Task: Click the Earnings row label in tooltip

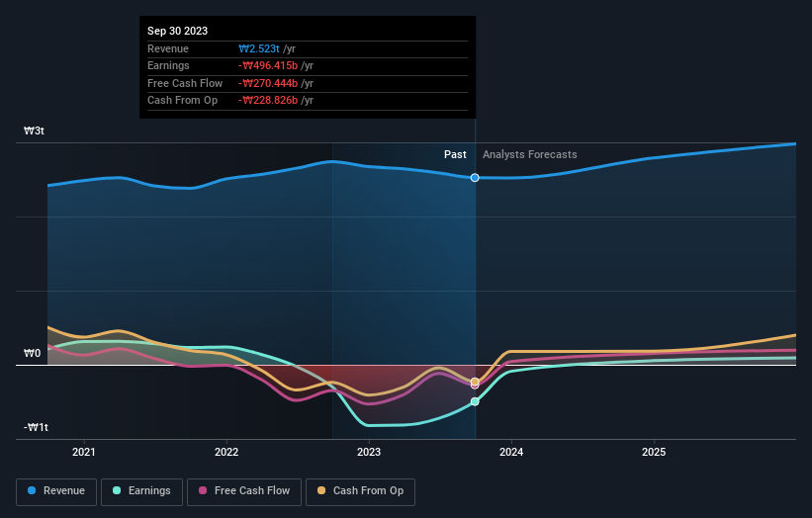Action: (x=168, y=65)
